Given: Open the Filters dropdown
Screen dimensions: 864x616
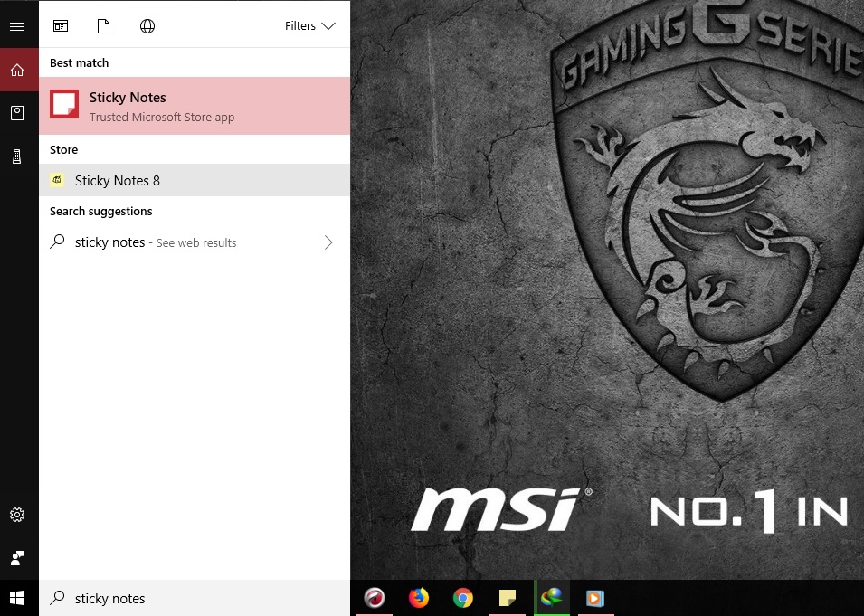Looking at the screenshot, I should 310,26.
